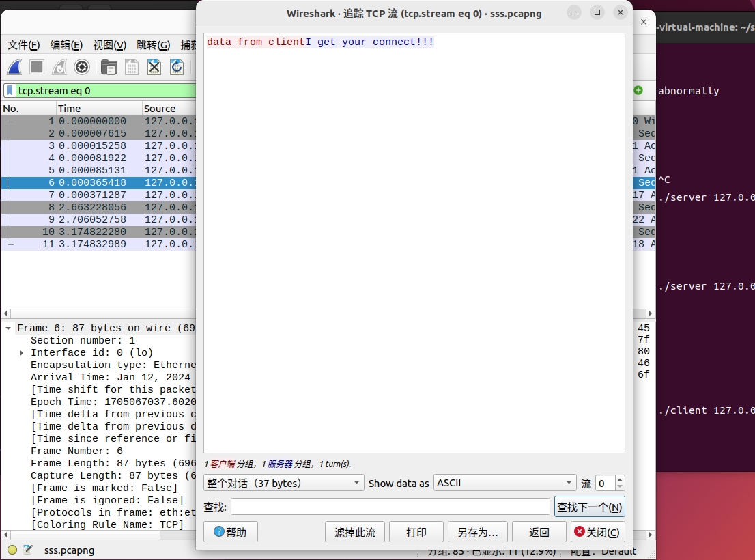Expand the Interface id: 0 (lo) node
755x560 pixels.
22,353
